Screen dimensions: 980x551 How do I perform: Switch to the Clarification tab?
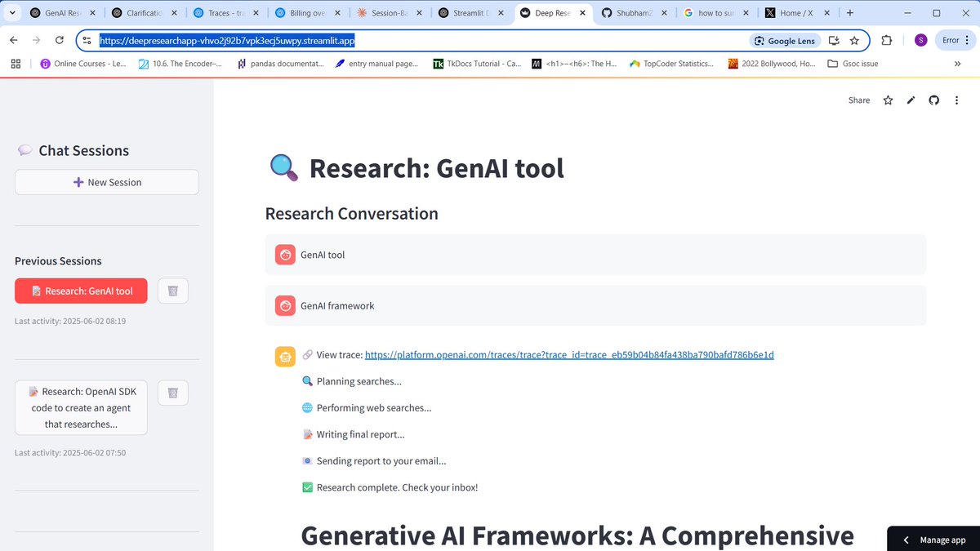(x=145, y=13)
